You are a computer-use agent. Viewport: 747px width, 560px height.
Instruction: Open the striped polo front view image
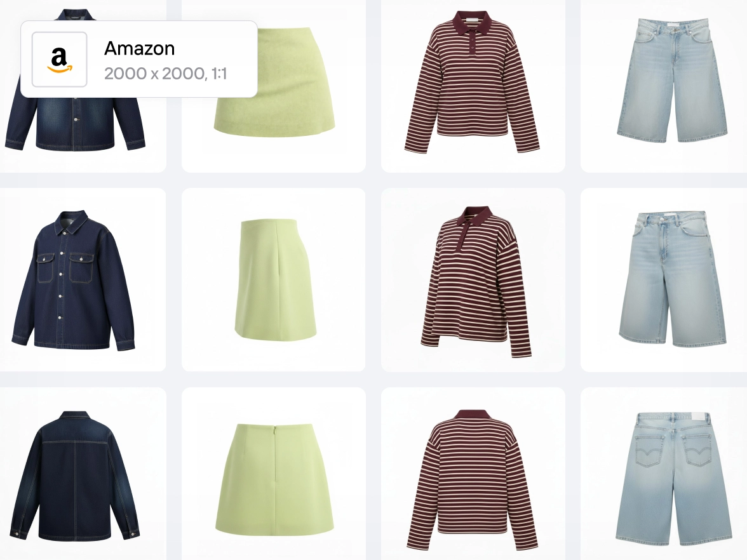473,86
